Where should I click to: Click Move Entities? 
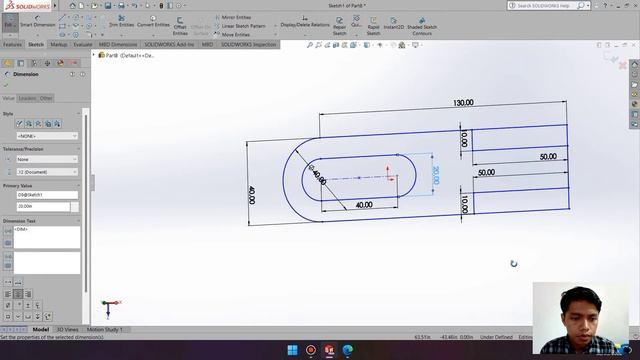(232, 35)
